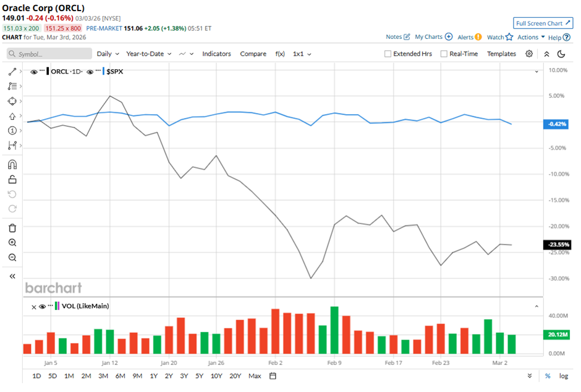Switch to percent scale
Screen dimensions: 581x392
pos(548,376)
